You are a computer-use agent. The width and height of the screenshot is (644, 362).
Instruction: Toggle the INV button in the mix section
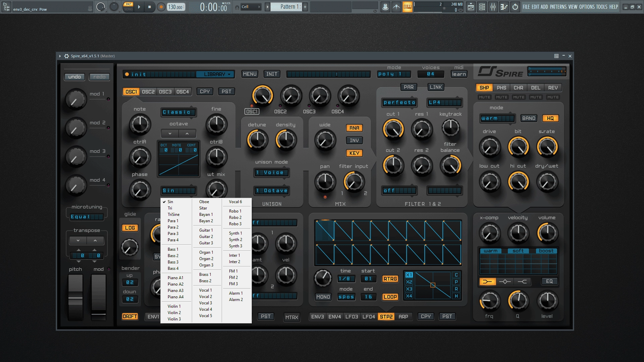pos(354,140)
